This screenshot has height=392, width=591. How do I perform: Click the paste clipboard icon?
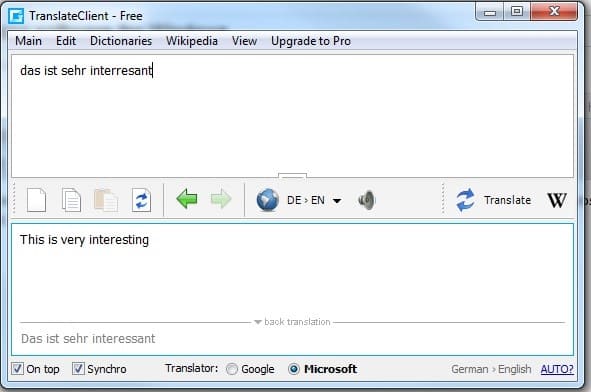(106, 200)
